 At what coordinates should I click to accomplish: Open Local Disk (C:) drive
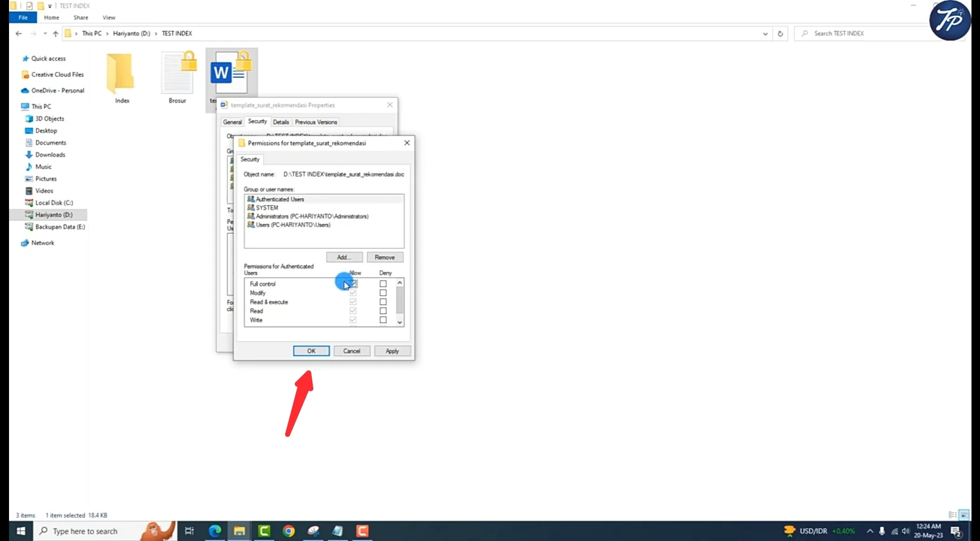click(54, 203)
